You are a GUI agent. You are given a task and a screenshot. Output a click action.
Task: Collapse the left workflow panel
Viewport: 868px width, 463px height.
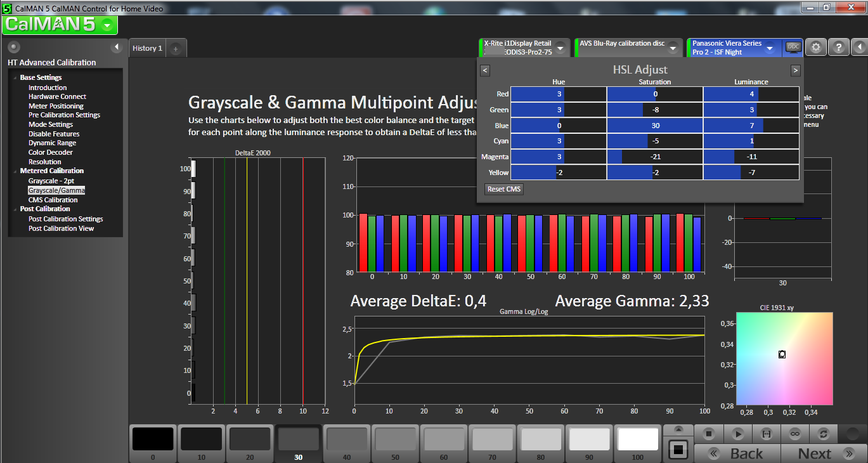coord(116,48)
